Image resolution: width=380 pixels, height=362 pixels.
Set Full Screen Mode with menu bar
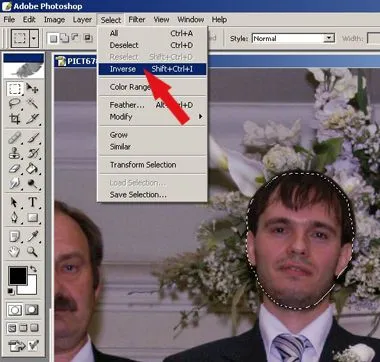click(x=23, y=328)
